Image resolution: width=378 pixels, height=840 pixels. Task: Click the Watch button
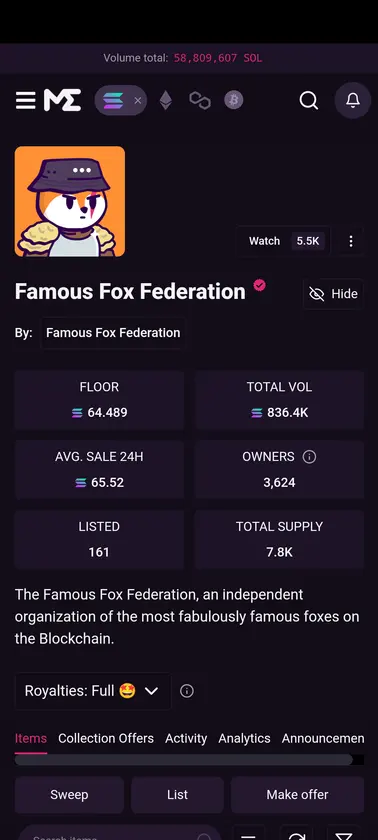pos(283,241)
